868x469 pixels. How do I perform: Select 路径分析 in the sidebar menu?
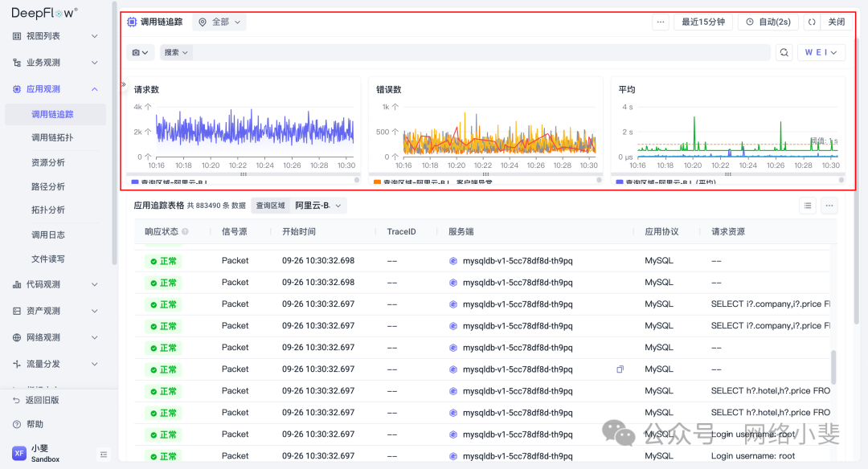pyautogui.click(x=48, y=186)
